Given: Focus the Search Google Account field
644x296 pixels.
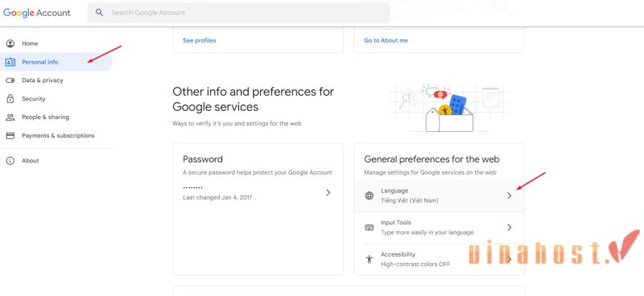Looking at the screenshot, I should coord(238,13).
